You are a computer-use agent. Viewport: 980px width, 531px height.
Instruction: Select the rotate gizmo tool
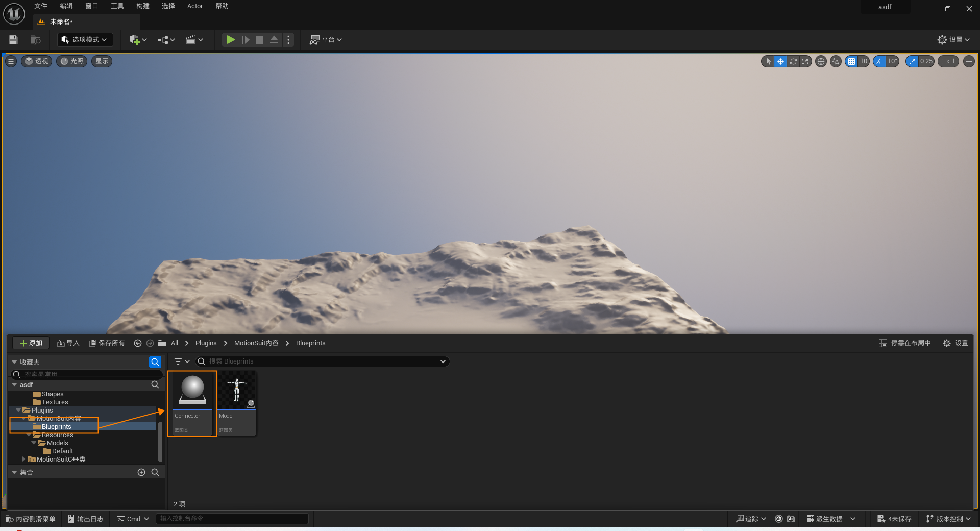pos(793,61)
